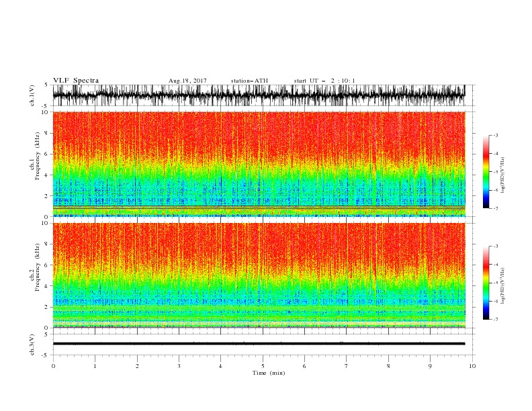Click inside the ch.1 spectrogram panel
The image size is (532, 411).
tap(259, 164)
